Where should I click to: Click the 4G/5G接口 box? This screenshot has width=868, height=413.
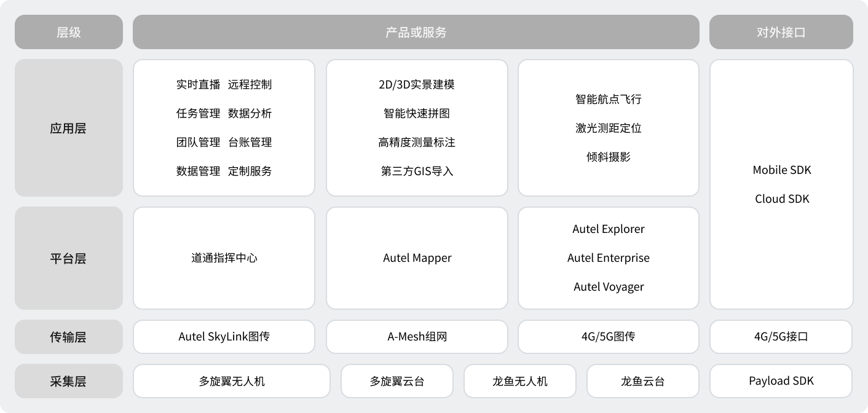point(781,337)
